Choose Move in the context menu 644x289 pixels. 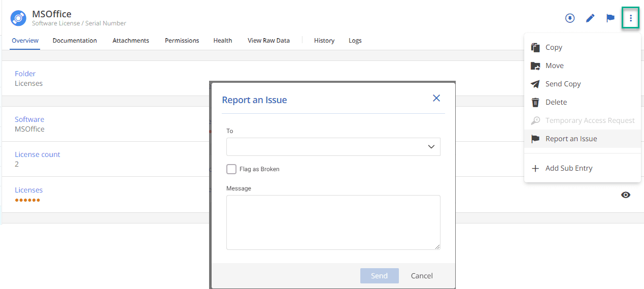(554, 66)
